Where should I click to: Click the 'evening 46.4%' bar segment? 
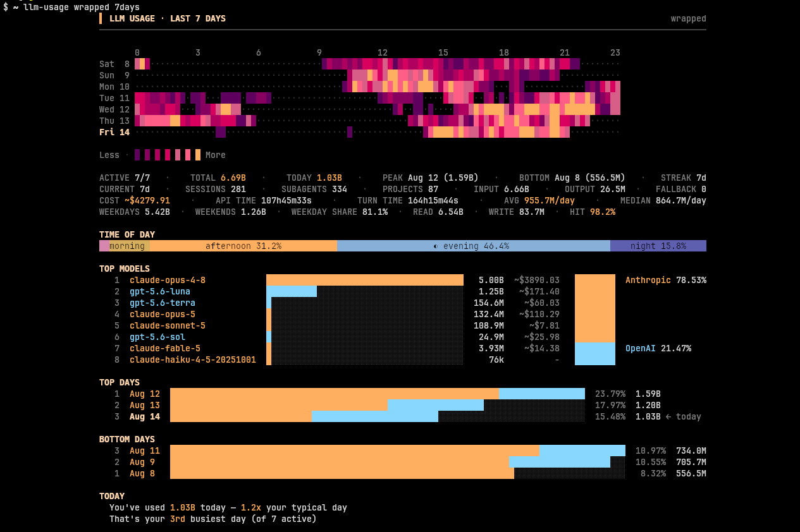[474, 246]
